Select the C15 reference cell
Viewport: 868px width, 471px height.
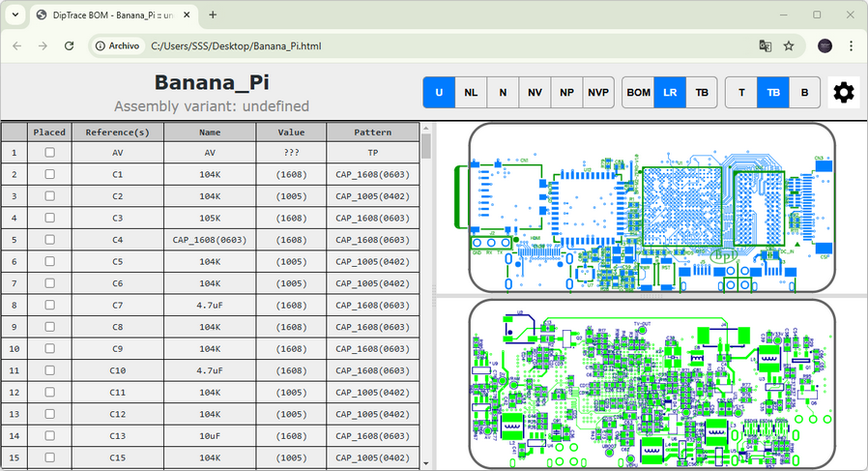(117, 457)
